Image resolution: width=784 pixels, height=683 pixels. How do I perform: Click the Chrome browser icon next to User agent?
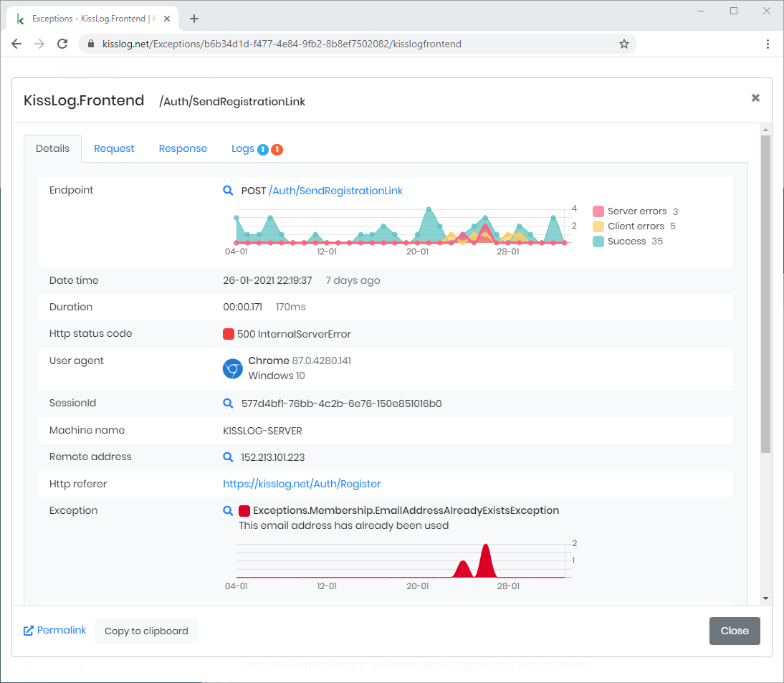click(x=231, y=368)
